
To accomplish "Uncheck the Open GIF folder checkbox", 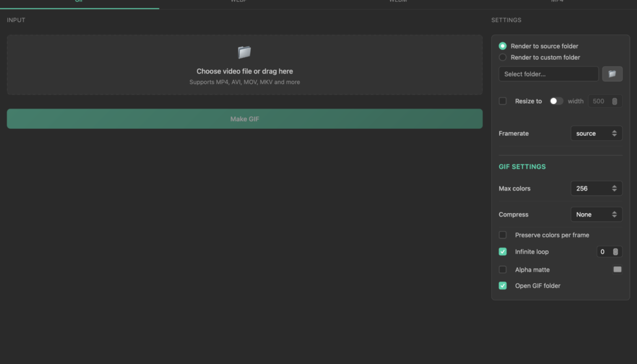I will (x=502, y=285).
